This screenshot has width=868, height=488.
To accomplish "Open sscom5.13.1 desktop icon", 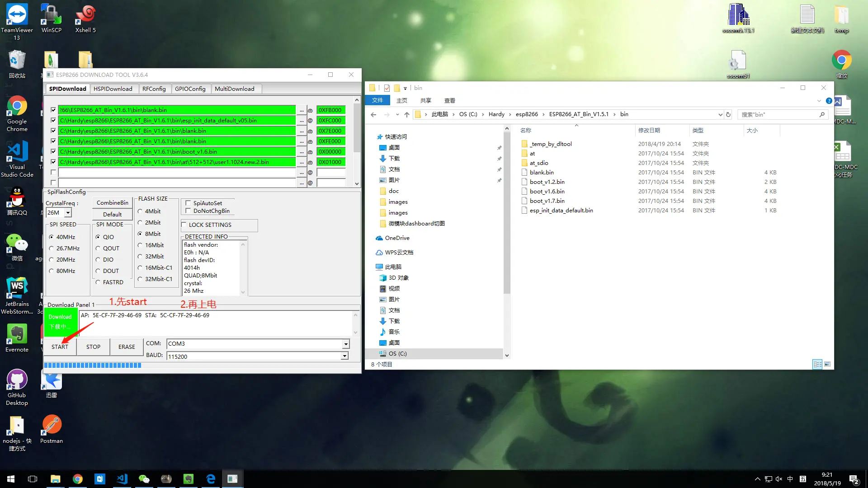I will (x=738, y=18).
